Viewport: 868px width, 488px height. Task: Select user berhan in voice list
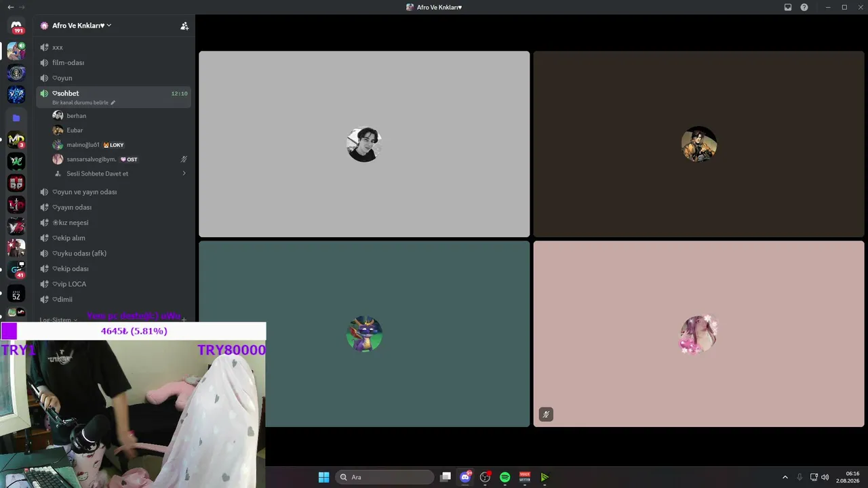click(x=121, y=116)
